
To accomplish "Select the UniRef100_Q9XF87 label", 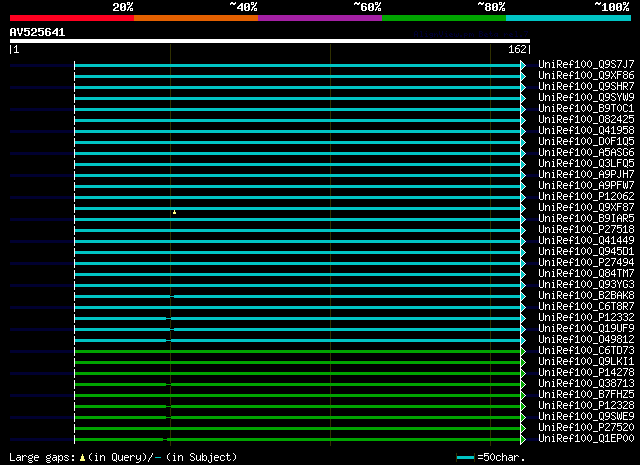I will (x=586, y=208).
